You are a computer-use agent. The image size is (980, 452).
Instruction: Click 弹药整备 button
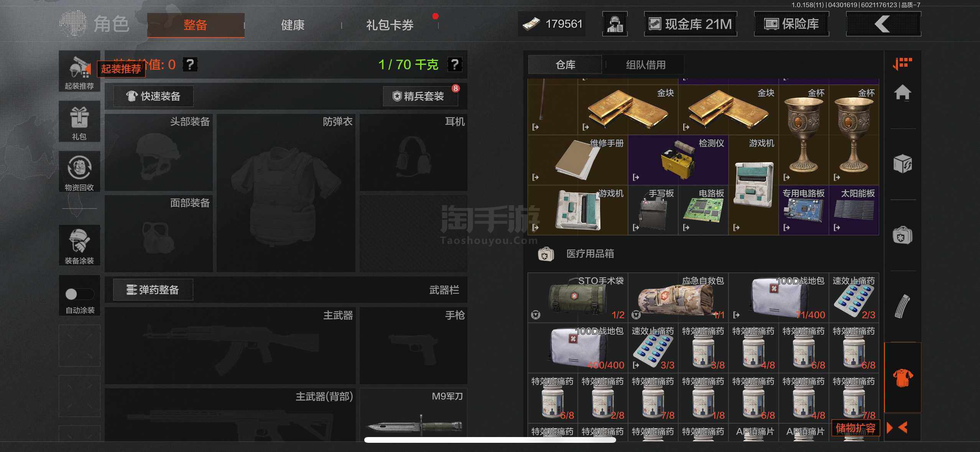click(x=153, y=290)
